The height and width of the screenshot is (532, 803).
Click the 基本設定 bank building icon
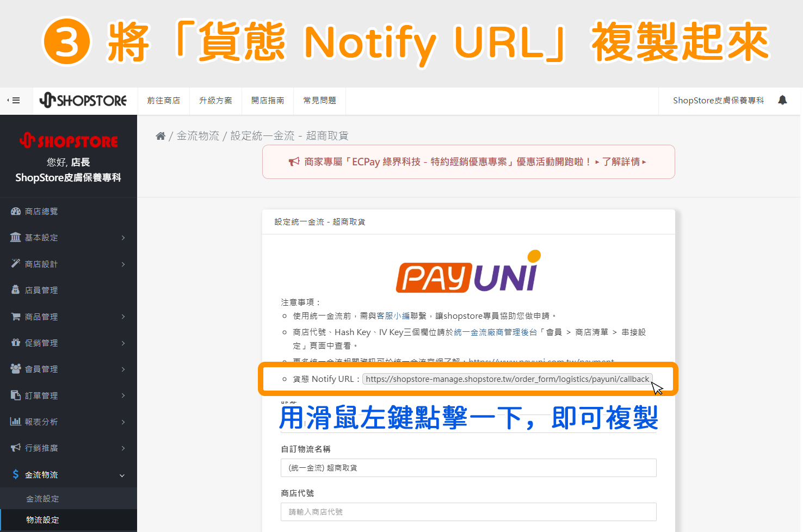coord(16,237)
